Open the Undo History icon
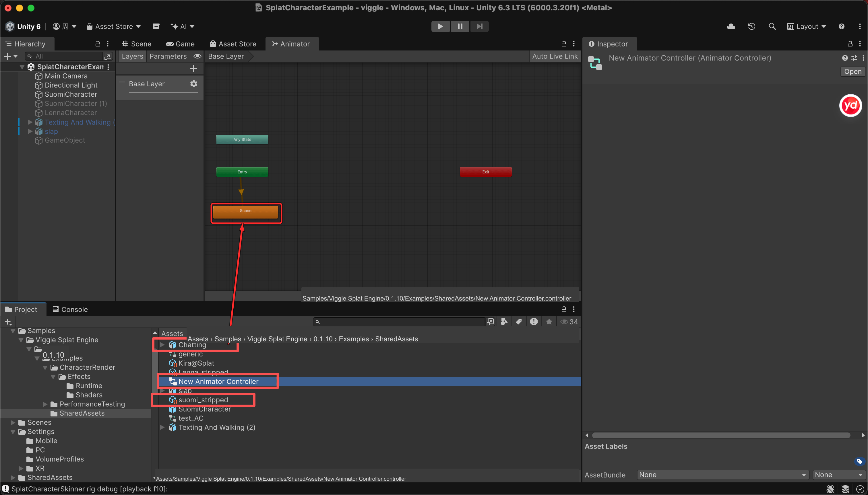The height and width of the screenshot is (495, 868). (752, 26)
